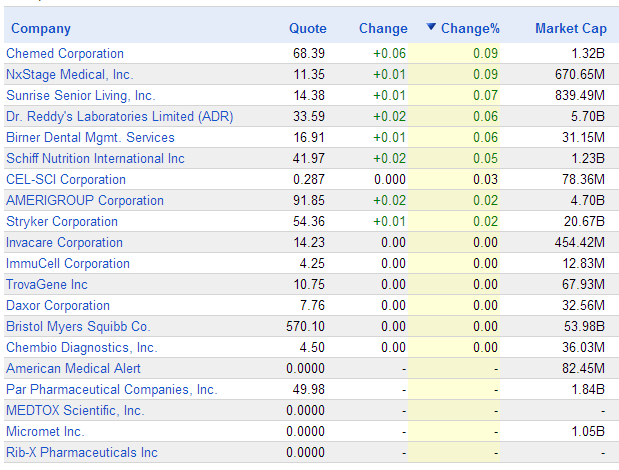
Task: Click Chembio Diagnostics quote value 4.50
Action: click(312, 347)
